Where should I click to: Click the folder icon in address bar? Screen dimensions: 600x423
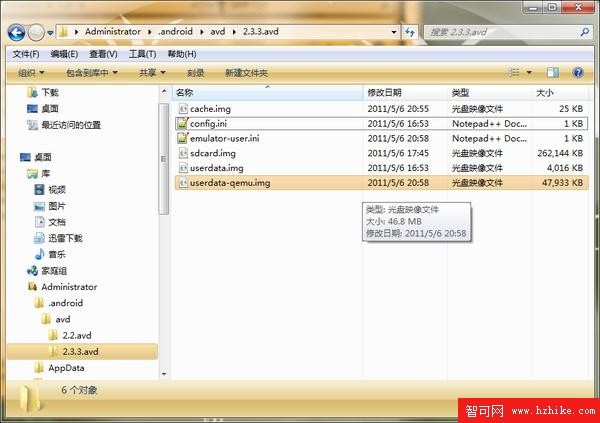coord(64,32)
